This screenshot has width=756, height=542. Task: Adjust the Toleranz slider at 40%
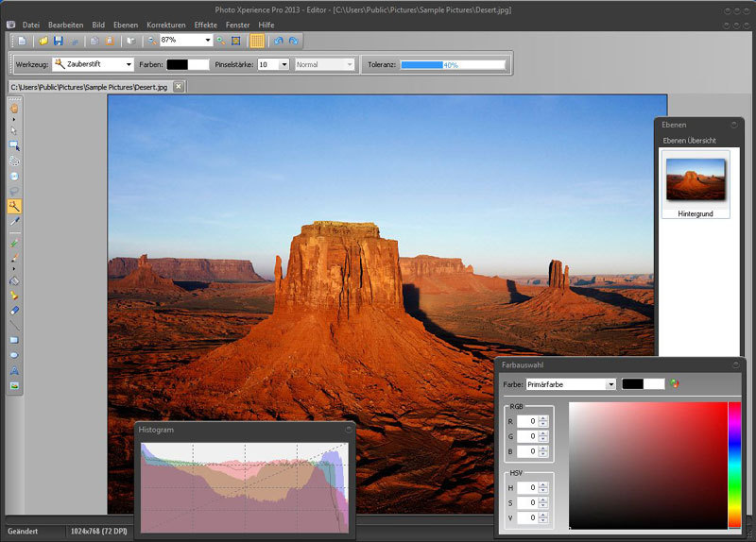[453, 65]
